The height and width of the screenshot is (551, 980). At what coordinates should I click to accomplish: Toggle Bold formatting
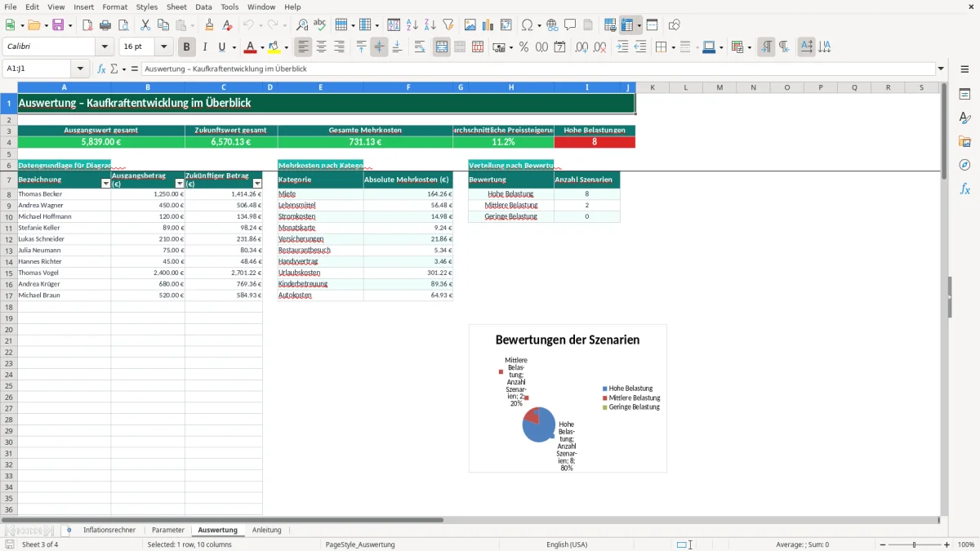coord(187,47)
